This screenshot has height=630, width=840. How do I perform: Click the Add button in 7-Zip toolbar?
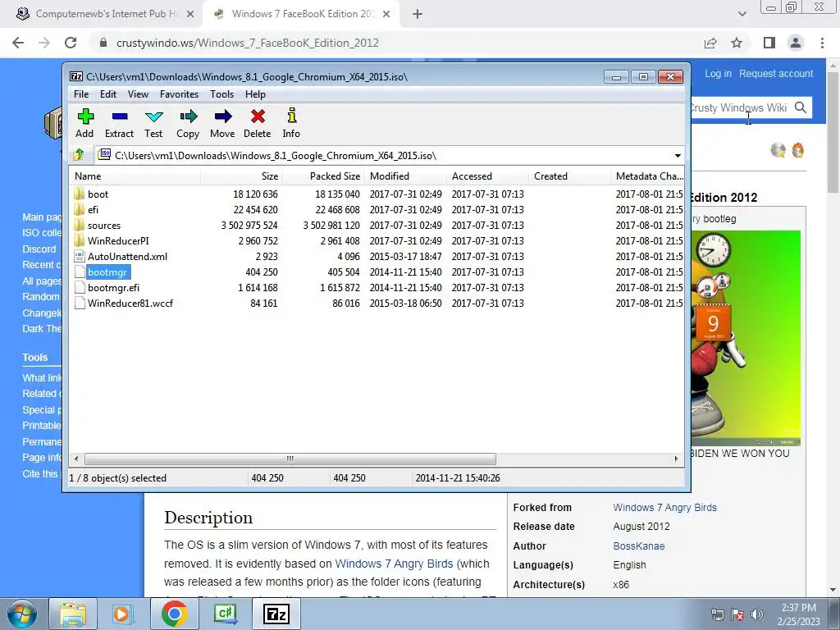84,123
